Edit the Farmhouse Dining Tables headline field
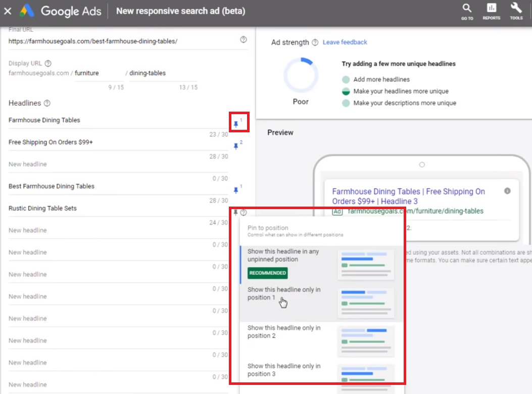Viewport: 532px width, 394px height. (118, 120)
